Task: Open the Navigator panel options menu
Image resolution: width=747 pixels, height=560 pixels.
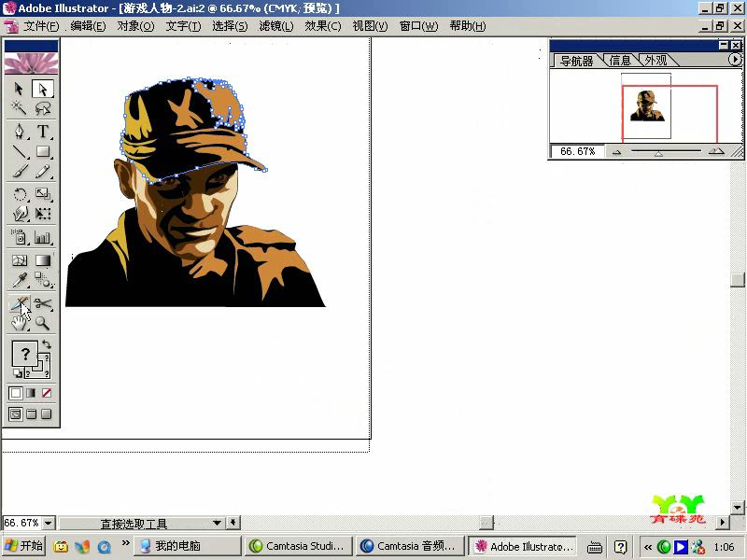Action: (x=735, y=60)
